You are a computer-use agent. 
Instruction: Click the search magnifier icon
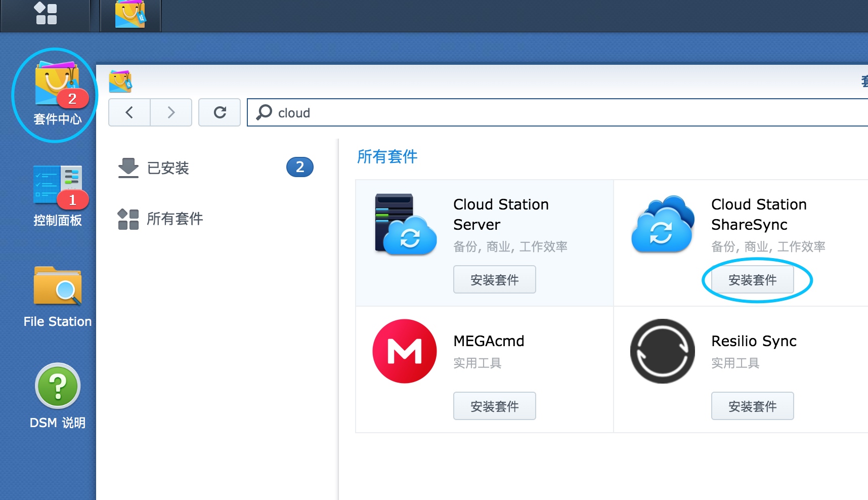pos(264,112)
